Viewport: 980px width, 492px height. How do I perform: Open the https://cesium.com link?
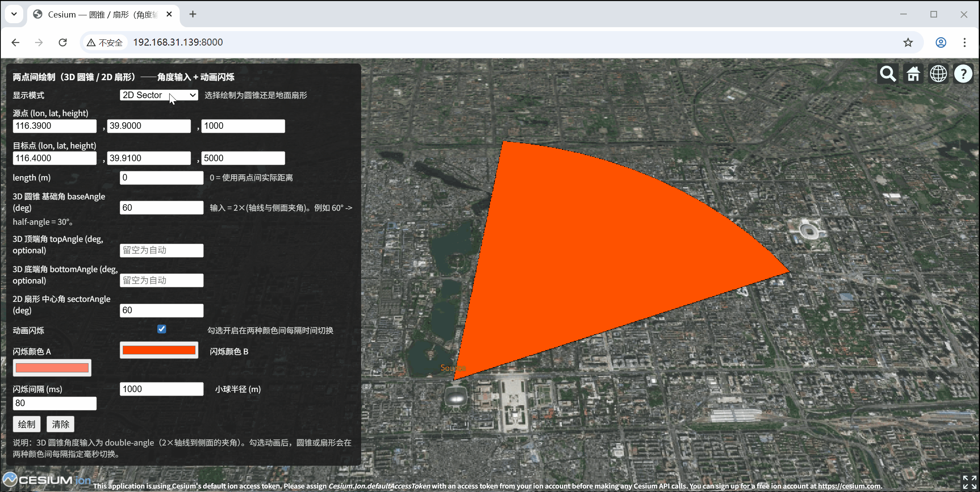click(x=849, y=486)
